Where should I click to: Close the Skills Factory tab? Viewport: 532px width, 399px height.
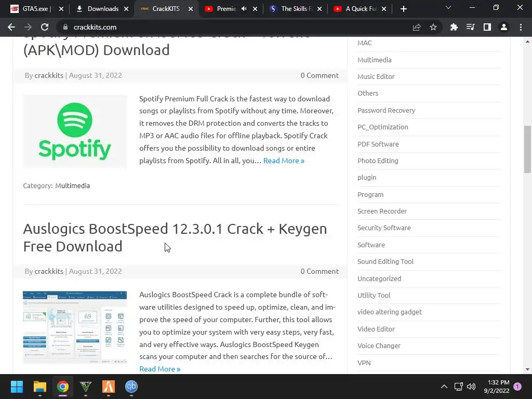coord(320,9)
